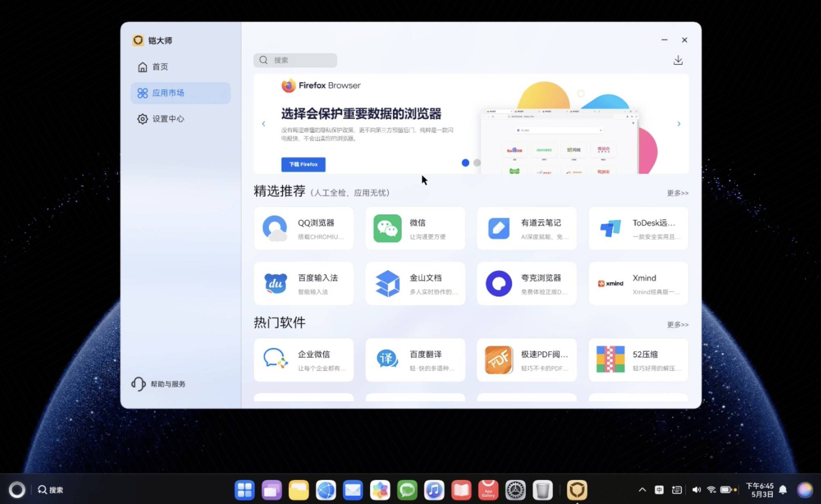Select the 有道云笔记 app icon
This screenshot has width=821, height=504.
click(x=499, y=229)
